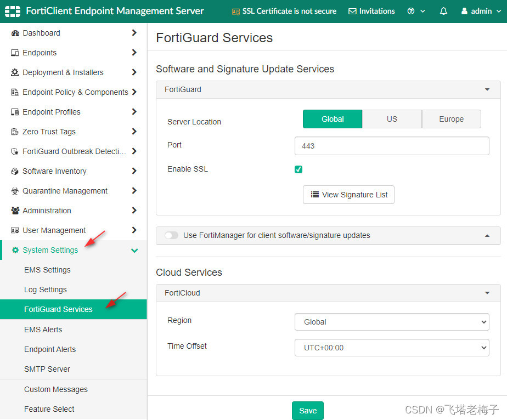Toggle the Enable SSL checkbox

click(x=298, y=169)
